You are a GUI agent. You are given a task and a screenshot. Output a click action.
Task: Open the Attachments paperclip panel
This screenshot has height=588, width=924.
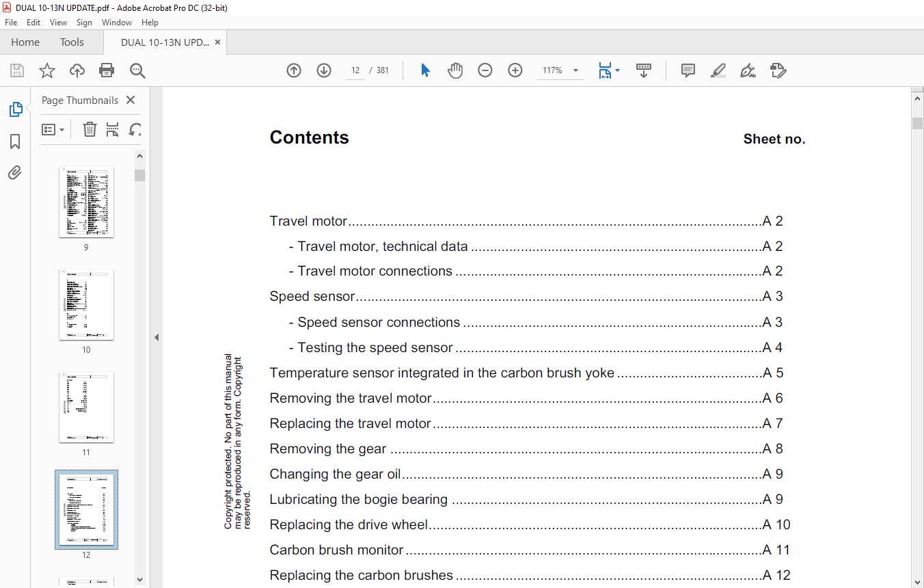pyautogui.click(x=15, y=172)
